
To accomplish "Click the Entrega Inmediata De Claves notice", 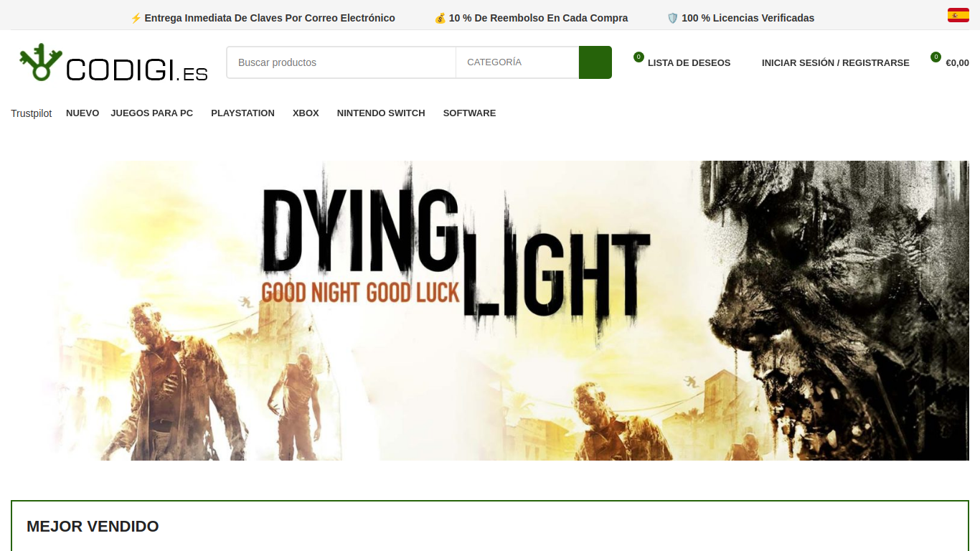I will [263, 18].
